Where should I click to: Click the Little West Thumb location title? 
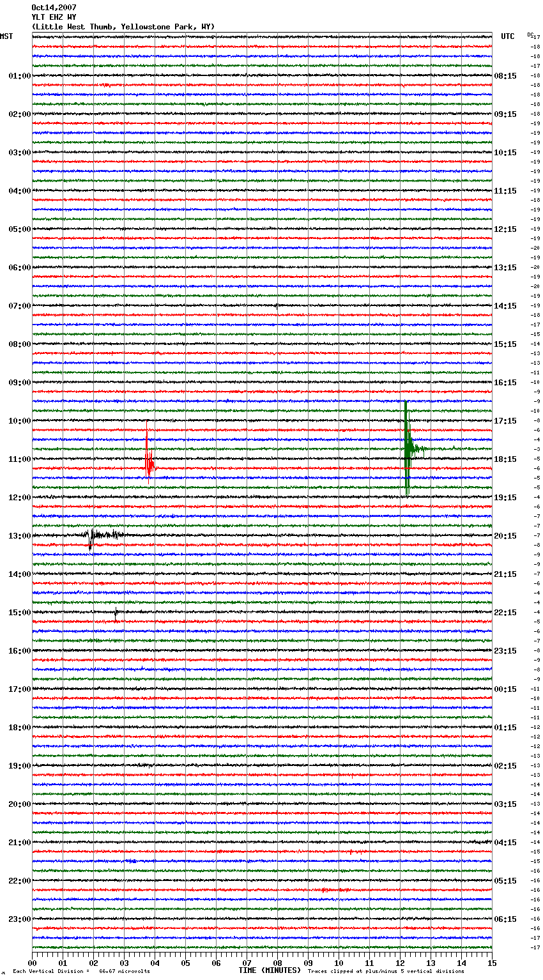[x=123, y=27]
